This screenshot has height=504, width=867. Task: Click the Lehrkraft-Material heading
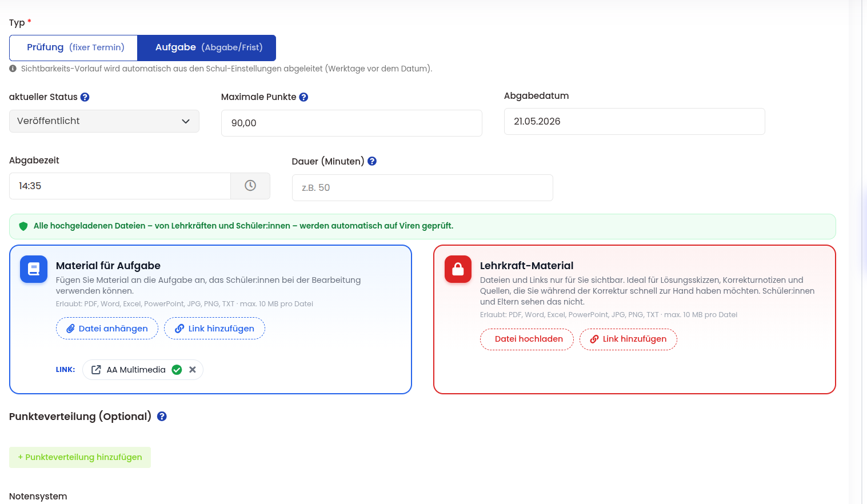point(526,266)
